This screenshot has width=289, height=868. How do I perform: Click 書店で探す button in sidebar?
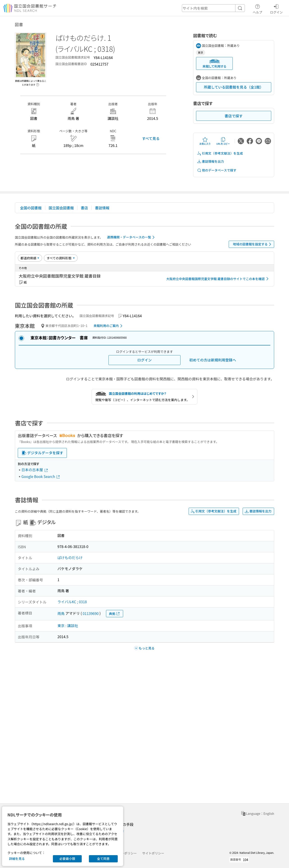(x=233, y=116)
